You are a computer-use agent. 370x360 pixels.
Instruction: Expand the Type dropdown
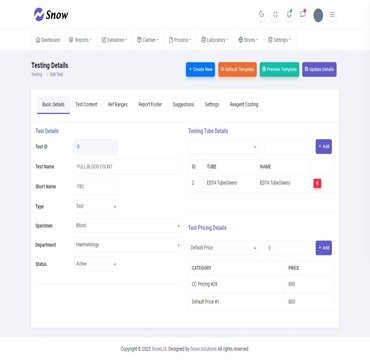(95, 207)
